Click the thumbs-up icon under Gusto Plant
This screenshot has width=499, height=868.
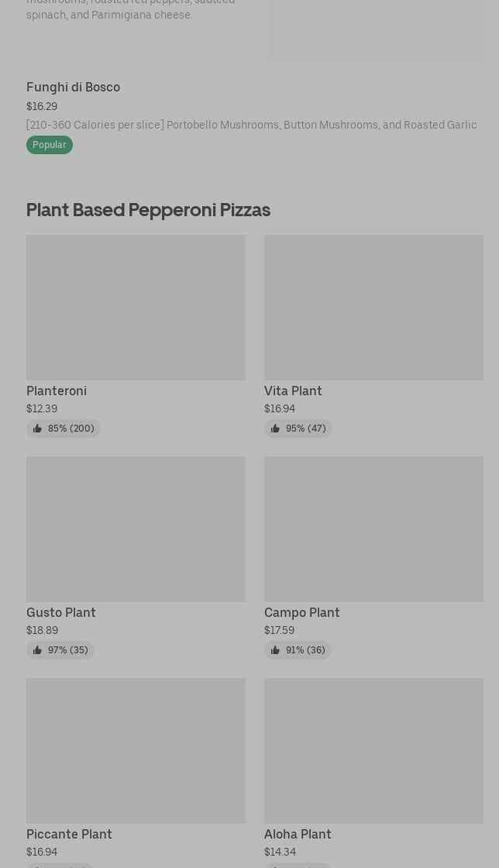[x=37, y=650]
